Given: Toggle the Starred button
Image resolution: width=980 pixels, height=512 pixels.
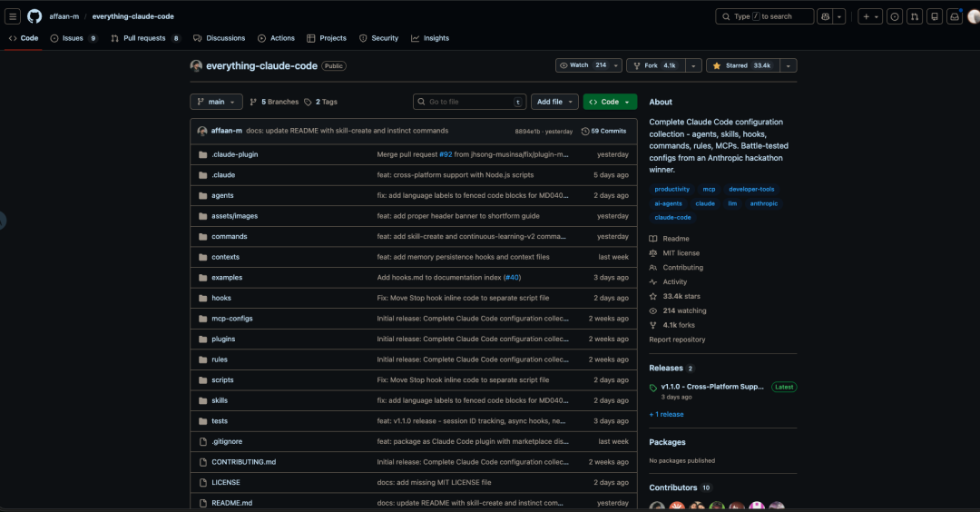Looking at the screenshot, I should click(742, 65).
